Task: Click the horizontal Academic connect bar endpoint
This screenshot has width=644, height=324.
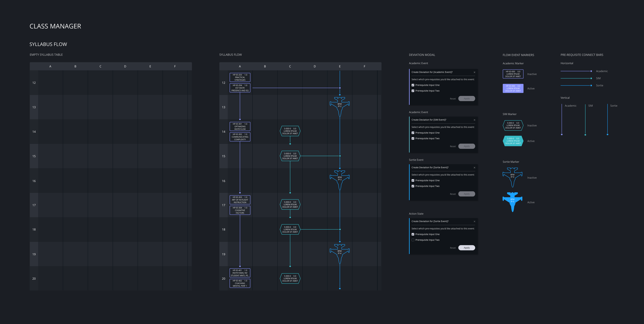Action: pos(591,71)
